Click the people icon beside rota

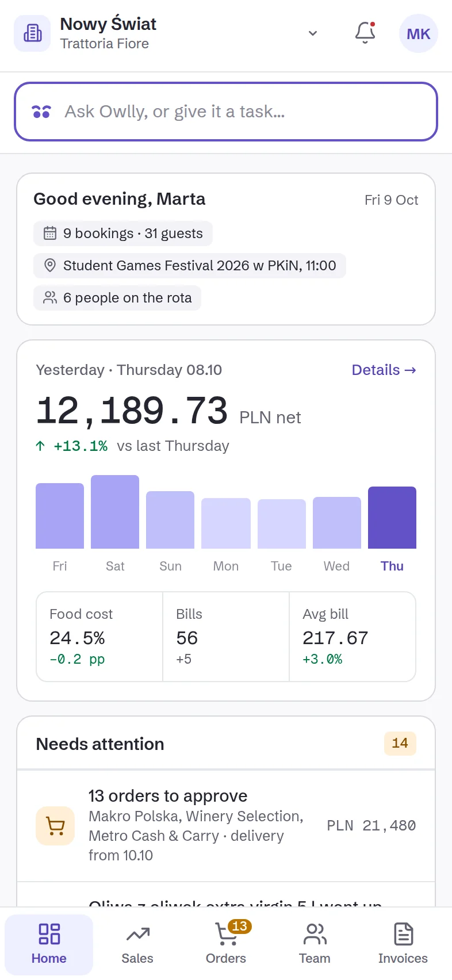coord(50,298)
